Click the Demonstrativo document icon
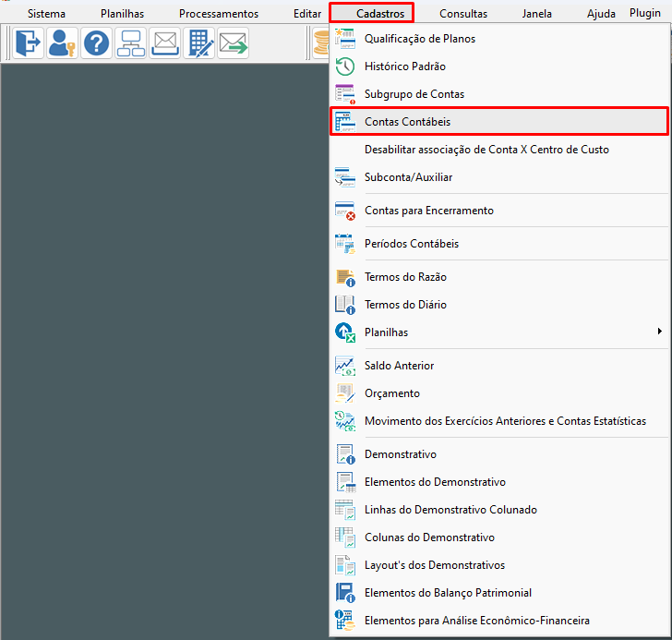Viewport: 672px width, 640px height. click(345, 454)
